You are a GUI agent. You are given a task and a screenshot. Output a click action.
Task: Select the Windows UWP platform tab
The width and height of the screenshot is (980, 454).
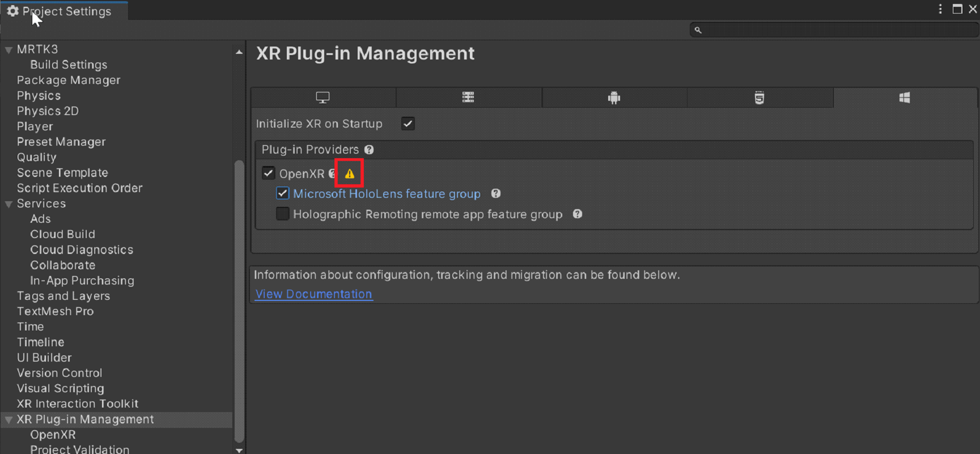click(905, 97)
